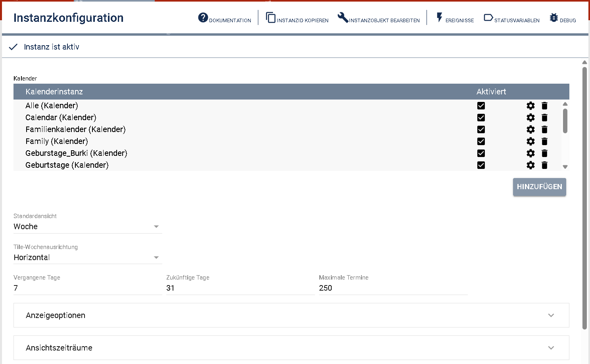Expand the Anzeigeoptionen section
Image resolution: width=590 pixels, height=364 pixels.
(291, 315)
